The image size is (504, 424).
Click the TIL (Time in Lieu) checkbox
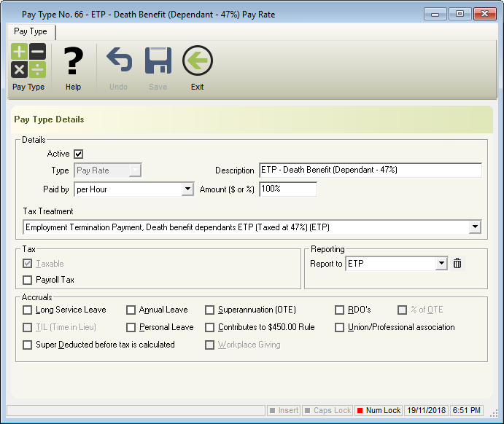tap(27, 327)
